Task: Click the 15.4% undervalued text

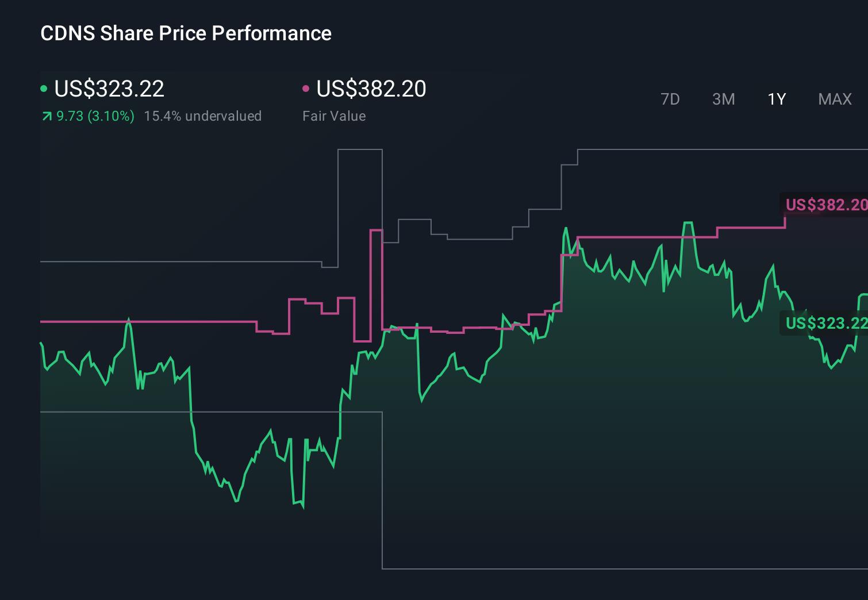Action: [x=202, y=116]
